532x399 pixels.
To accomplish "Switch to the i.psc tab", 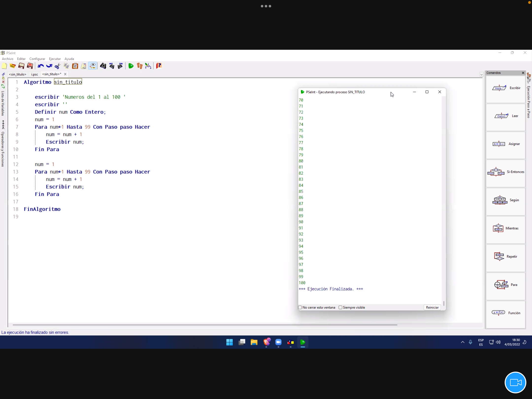I will (35, 74).
